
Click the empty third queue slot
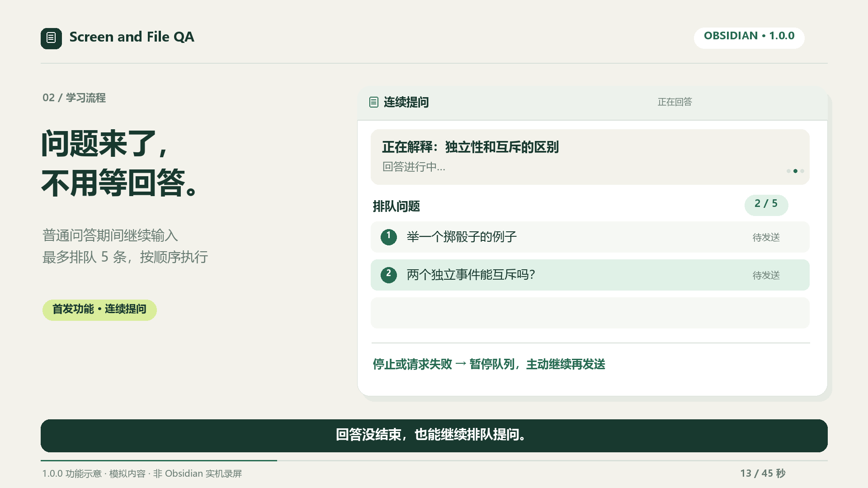point(590,313)
